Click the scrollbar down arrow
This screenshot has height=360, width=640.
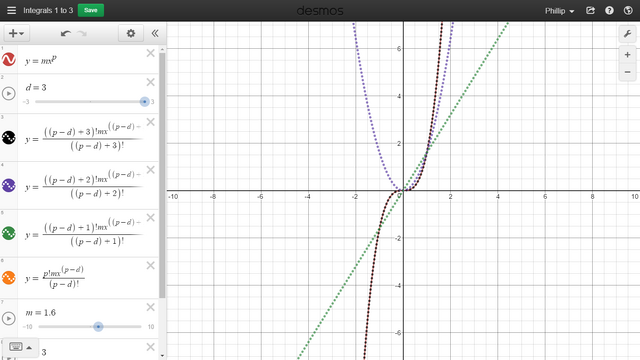pos(162,356)
